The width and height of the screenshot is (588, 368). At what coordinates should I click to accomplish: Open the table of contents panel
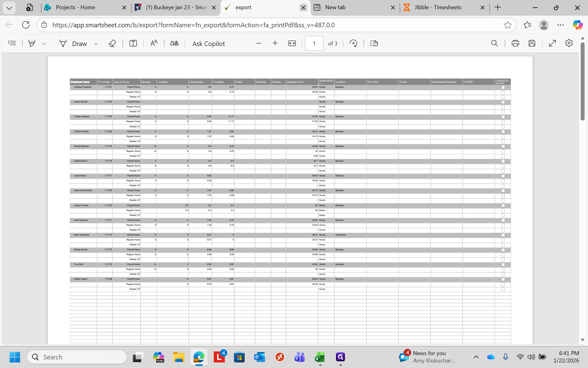12,43
